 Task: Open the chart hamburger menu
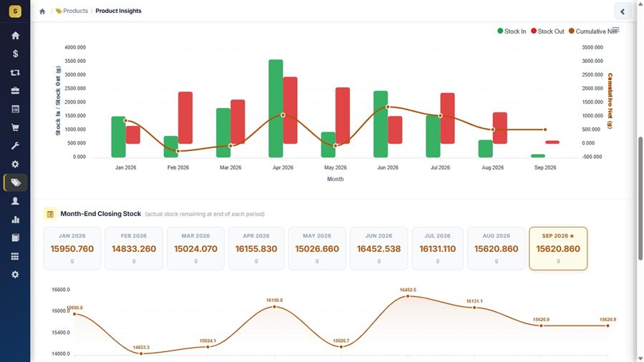coord(615,30)
